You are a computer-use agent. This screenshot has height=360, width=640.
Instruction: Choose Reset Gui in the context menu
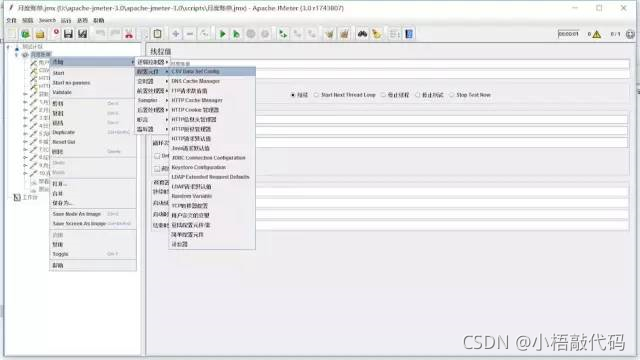click(x=93, y=142)
